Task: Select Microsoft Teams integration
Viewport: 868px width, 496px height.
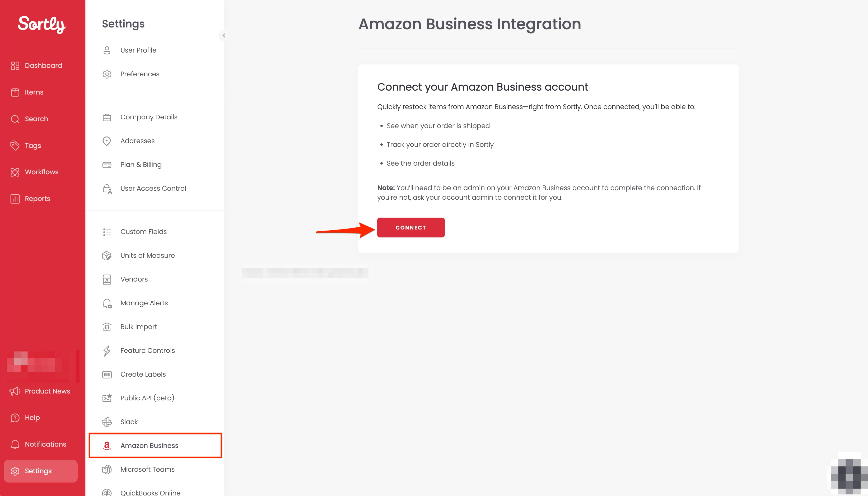Action: tap(147, 469)
